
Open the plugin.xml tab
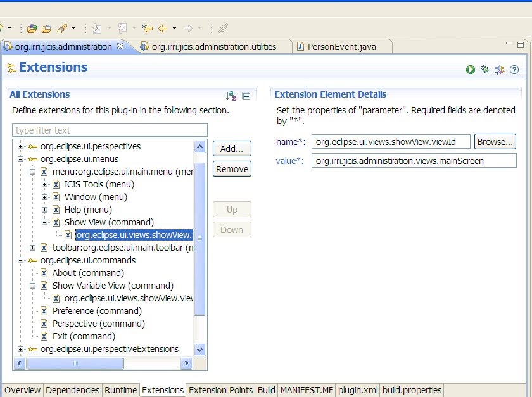(x=358, y=390)
